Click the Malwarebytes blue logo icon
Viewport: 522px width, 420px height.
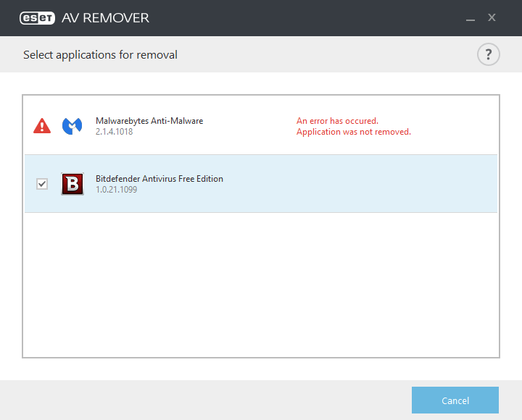pos(72,126)
